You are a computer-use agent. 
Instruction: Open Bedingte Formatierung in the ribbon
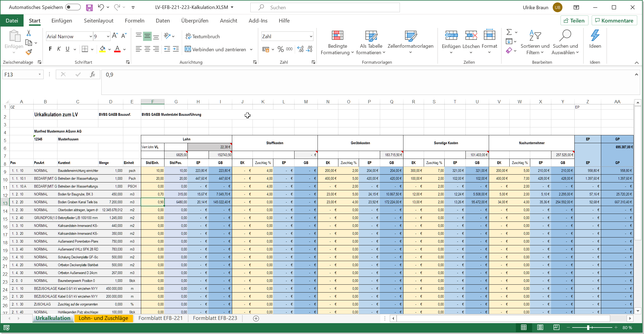337,43
